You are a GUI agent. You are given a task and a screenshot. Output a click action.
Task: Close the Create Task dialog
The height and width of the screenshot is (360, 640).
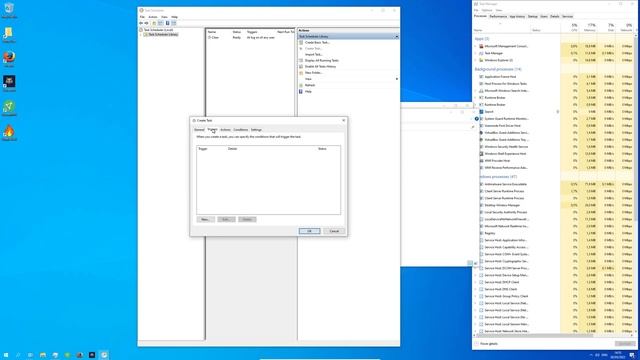coord(344,120)
